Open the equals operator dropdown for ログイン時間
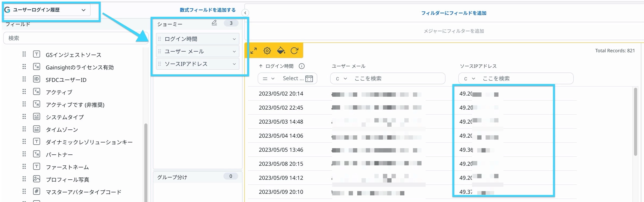 tap(268, 79)
